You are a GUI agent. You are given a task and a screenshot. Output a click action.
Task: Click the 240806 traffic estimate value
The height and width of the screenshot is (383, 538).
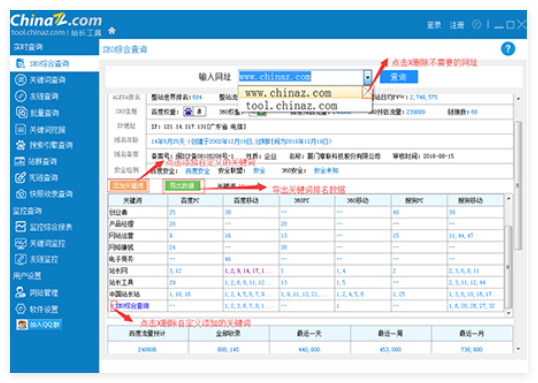click(x=147, y=349)
